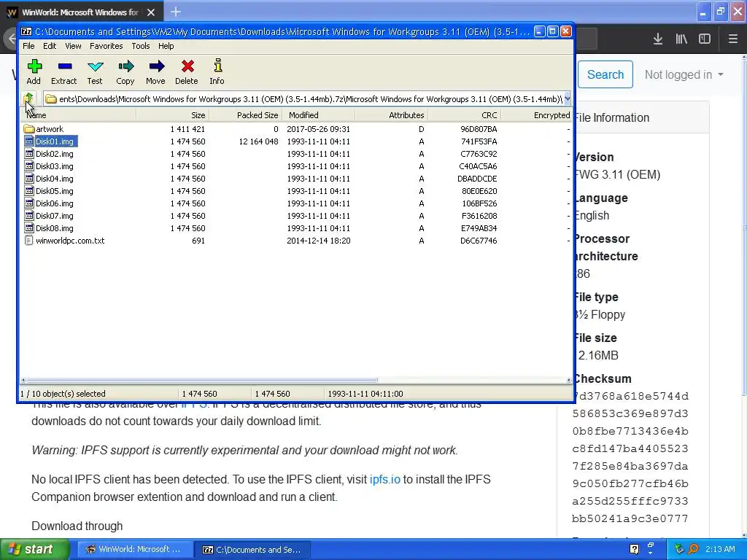Select the Disk04.img file name
The image size is (747, 560).
[x=54, y=179]
